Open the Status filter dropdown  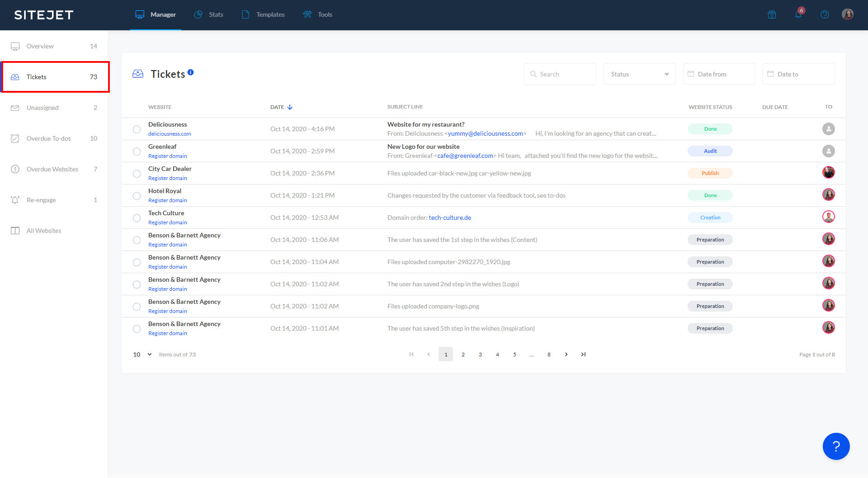639,74
